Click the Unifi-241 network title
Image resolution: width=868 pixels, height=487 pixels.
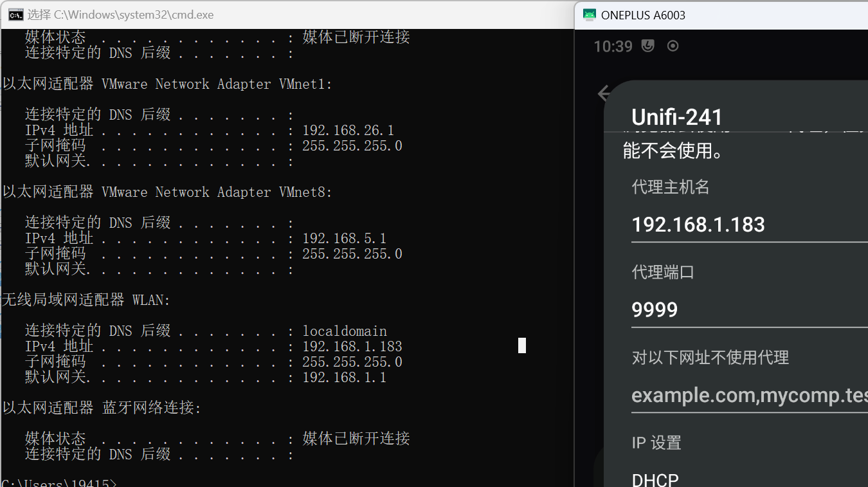pos(677,117)
